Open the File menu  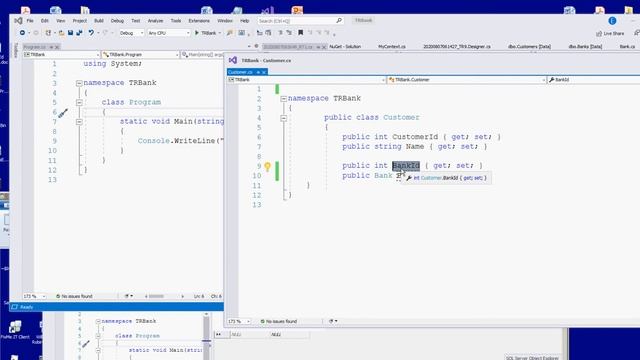click(x=30, y=21)
